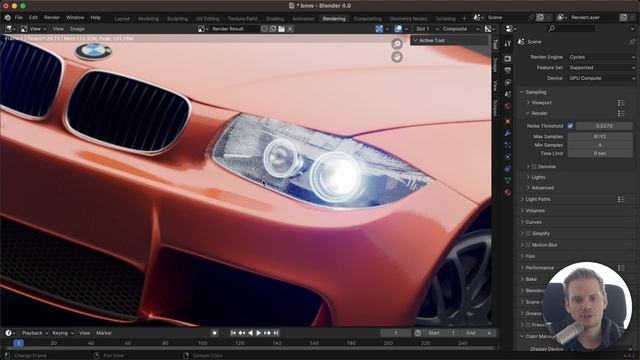640x360 pixels.
Task: Toggle the auto keying record button
Action: pos(214,333)
